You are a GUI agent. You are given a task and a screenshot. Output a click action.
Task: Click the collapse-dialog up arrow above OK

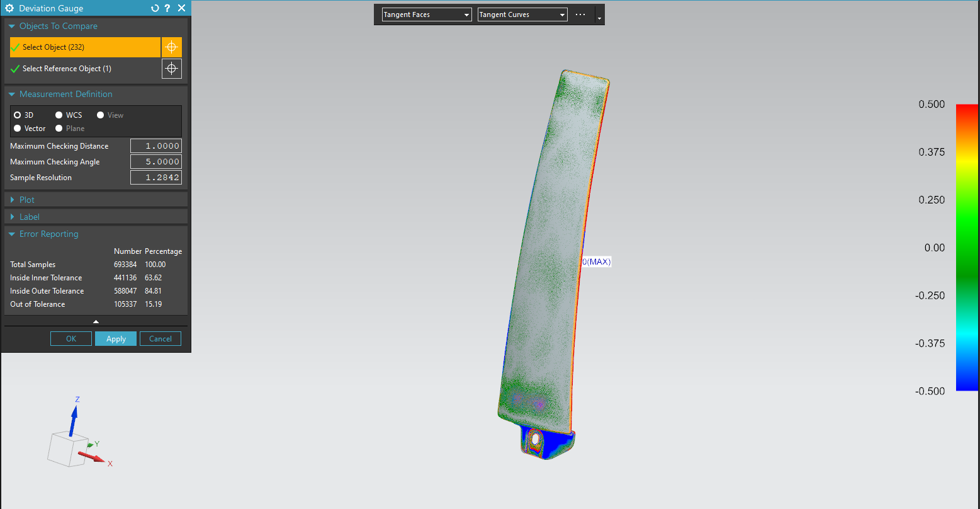click(96, 321)
